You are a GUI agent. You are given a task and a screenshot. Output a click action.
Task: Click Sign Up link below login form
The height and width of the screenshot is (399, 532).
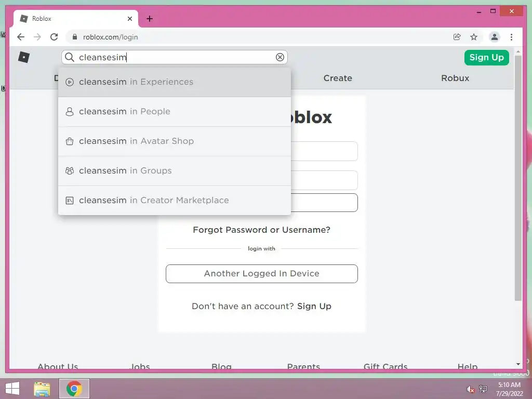pyautogui.click(x=314, y=306)
